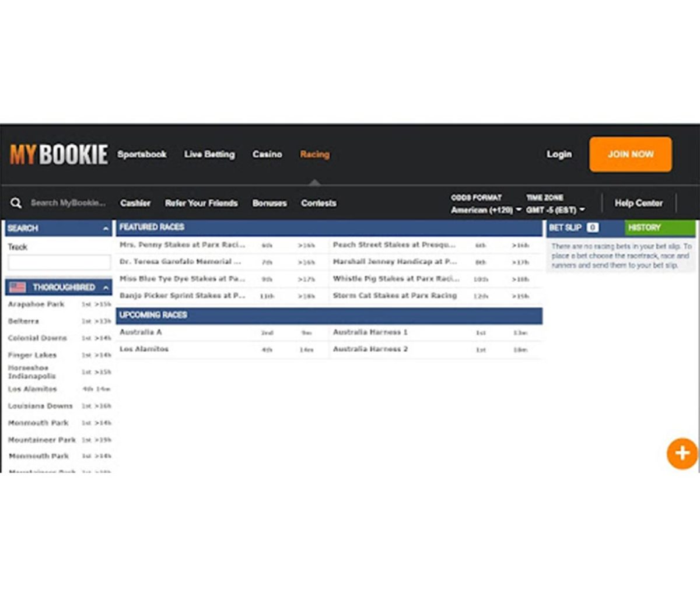
Task: Click the US flag icon beside Thoroughbred
Action: [17, 287]
